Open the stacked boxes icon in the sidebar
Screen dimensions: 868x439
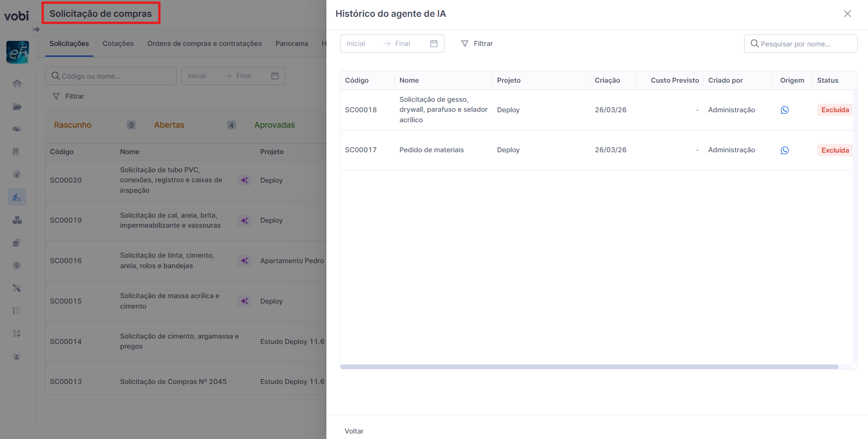pos(17,220)
